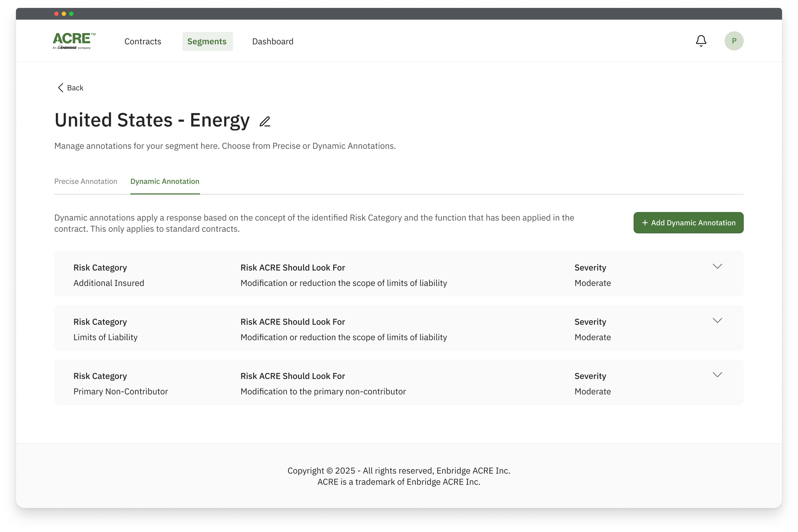This screenshot has height=532, width=798.
Task: Open the Dashboard navigation item
Action: tap(273, 41)
